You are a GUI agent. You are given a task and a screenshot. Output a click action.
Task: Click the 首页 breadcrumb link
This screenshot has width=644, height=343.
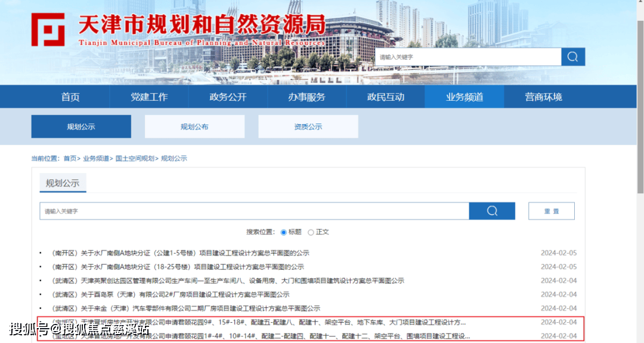click(70, 158)
